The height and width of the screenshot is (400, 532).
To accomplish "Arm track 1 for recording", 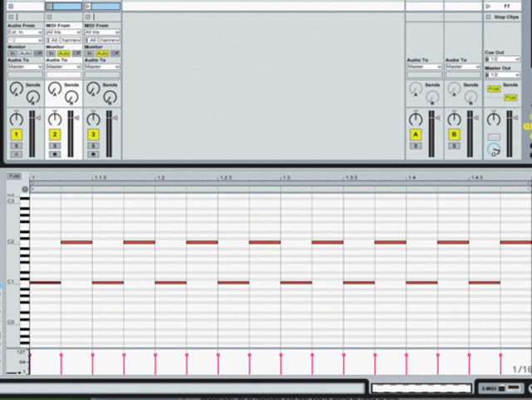I will 17,155.
